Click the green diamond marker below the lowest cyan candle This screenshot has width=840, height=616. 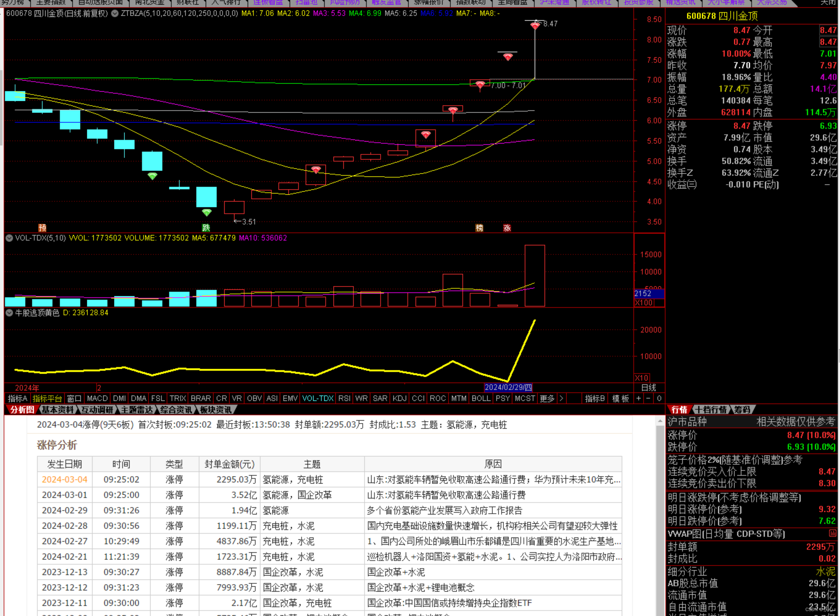coord(207,212)
